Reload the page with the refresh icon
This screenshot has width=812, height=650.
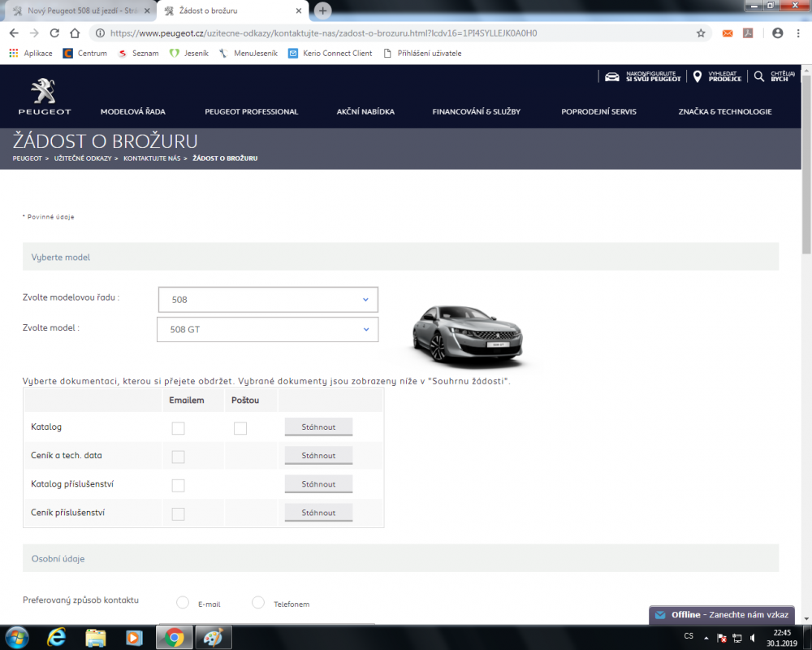pyautogui.click(x=54, y=33)
